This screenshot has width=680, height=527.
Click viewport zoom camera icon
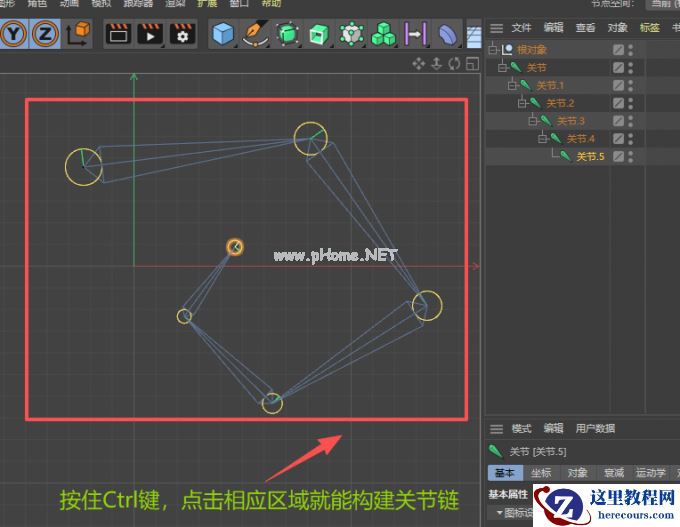(437, 64)
